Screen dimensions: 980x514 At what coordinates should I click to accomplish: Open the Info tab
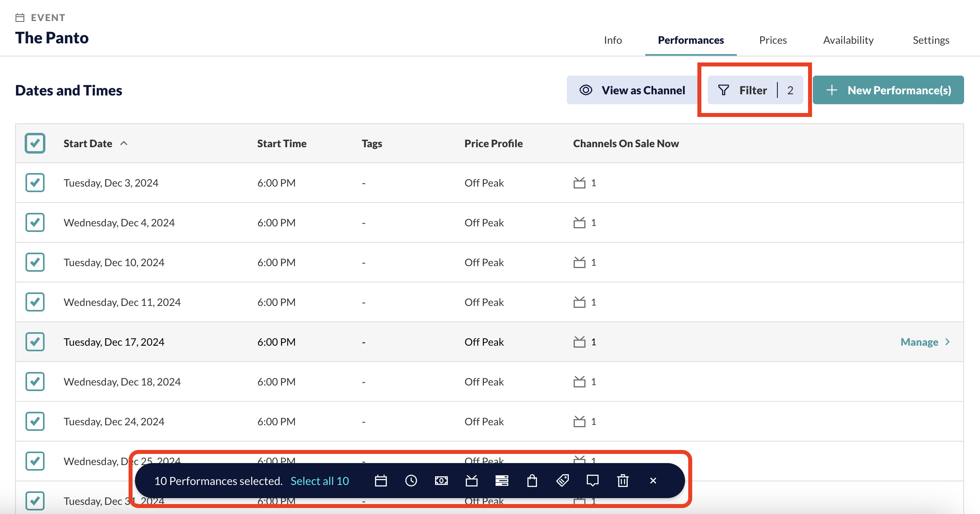(613, 40)
